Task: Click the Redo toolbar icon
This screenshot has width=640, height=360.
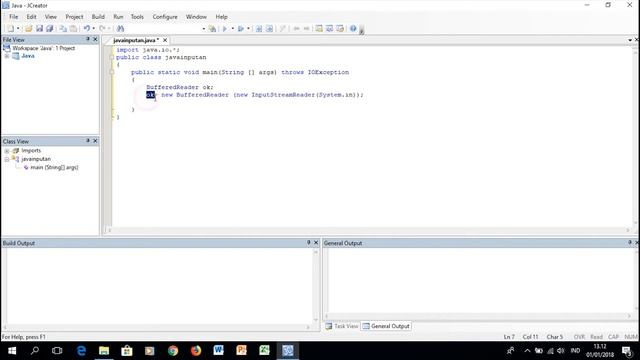Action: [x=102, y=29]
